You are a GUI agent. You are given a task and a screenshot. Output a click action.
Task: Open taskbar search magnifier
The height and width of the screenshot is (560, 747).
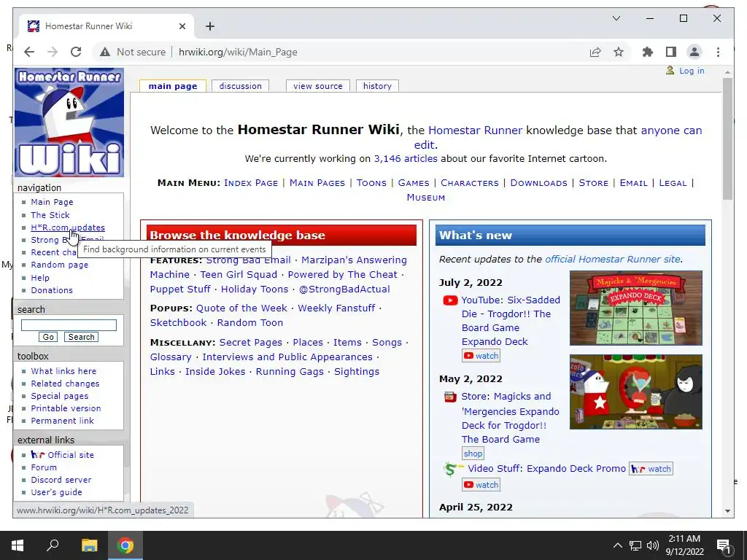tap(53, 545)
